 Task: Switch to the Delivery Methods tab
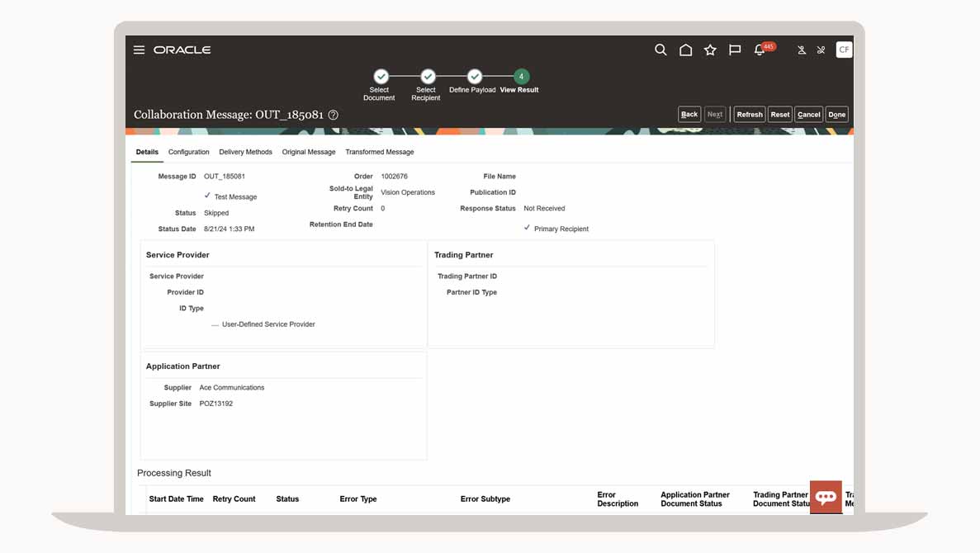coord(245,152)
